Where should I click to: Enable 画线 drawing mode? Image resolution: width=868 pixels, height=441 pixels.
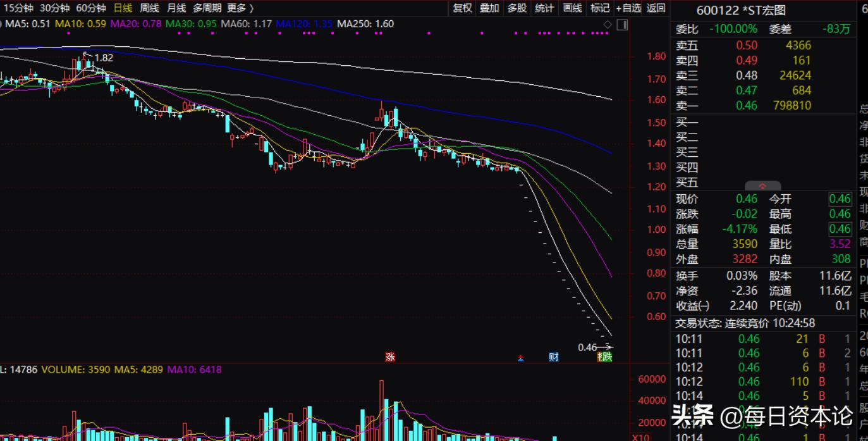tap(572, 8)
